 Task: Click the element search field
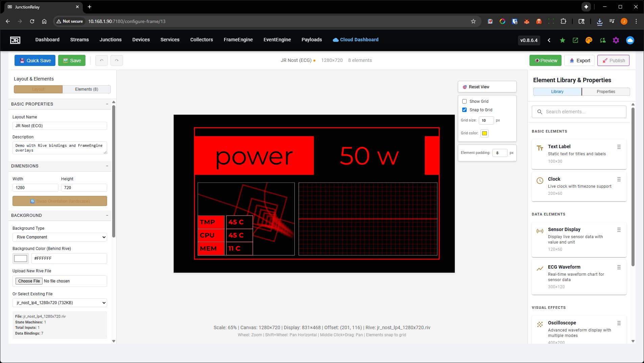[578, 112]
